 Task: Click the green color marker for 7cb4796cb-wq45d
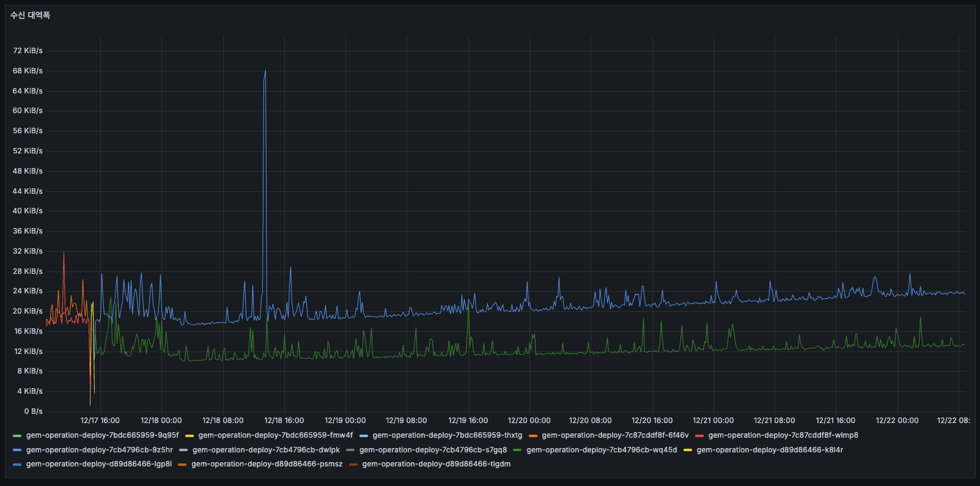517,450
